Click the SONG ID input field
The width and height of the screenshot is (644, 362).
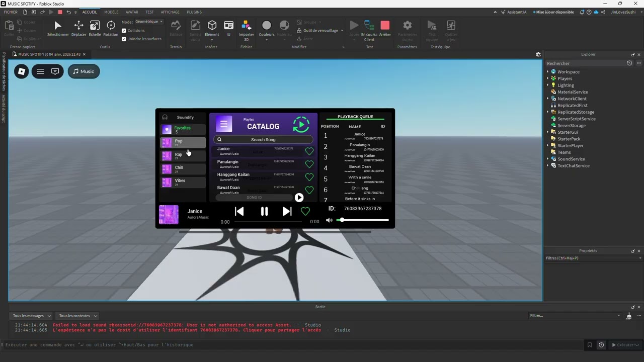pos(254,198)
